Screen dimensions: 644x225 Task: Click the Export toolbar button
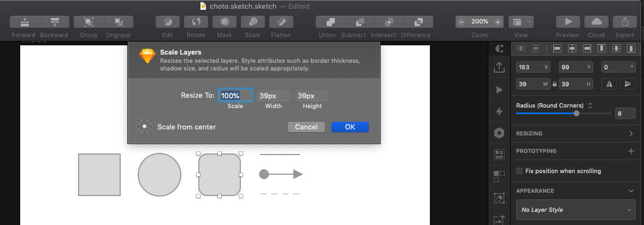(624, 22)
